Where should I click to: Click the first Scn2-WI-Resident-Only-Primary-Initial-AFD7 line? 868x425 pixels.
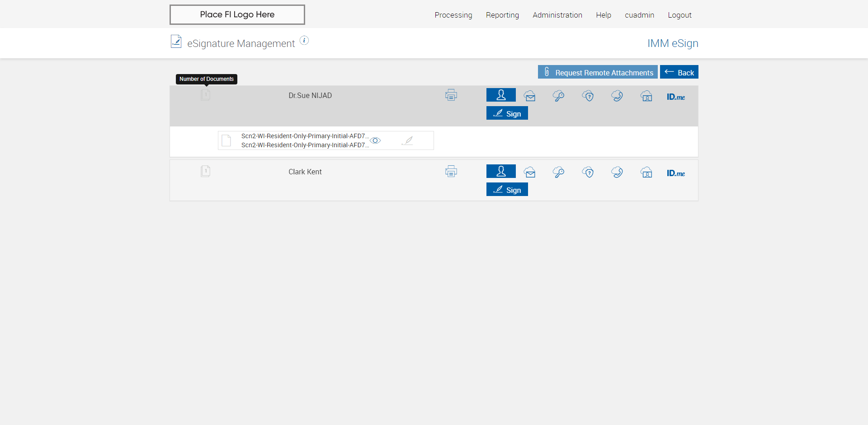[305, 136]
